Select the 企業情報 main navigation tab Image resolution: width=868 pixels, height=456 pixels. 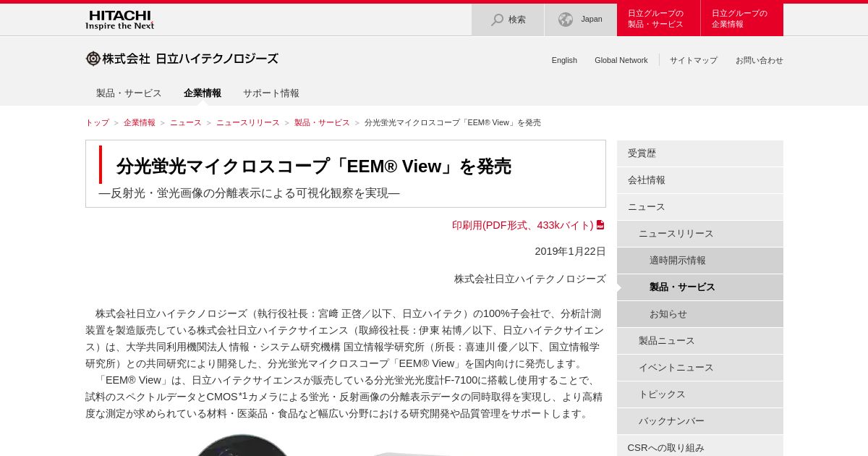pos(203,93)
